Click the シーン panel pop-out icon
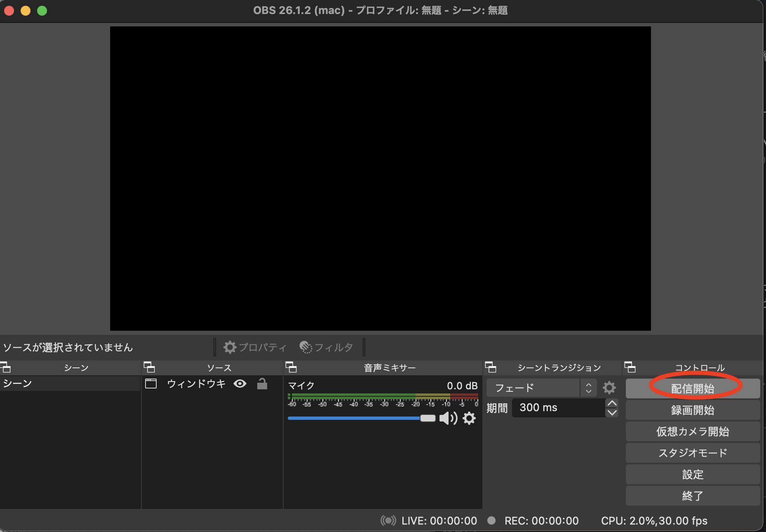The image size is (766, 532). [6, 367]
